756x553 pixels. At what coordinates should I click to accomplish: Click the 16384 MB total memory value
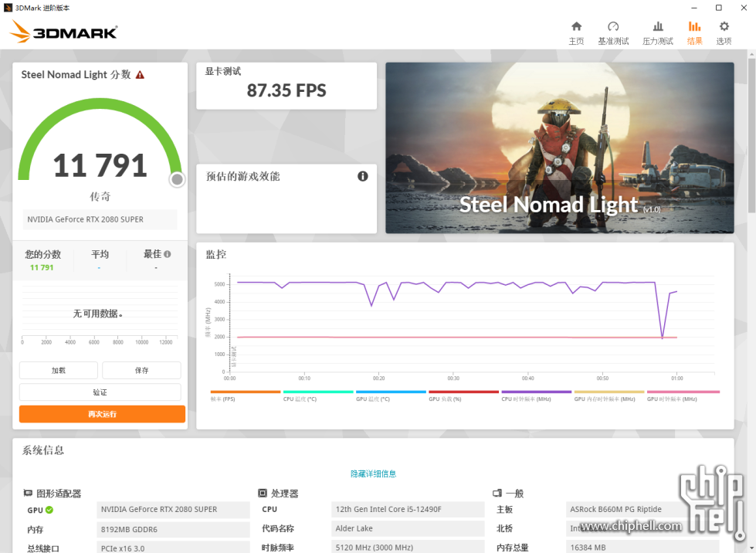coord(642,548)
